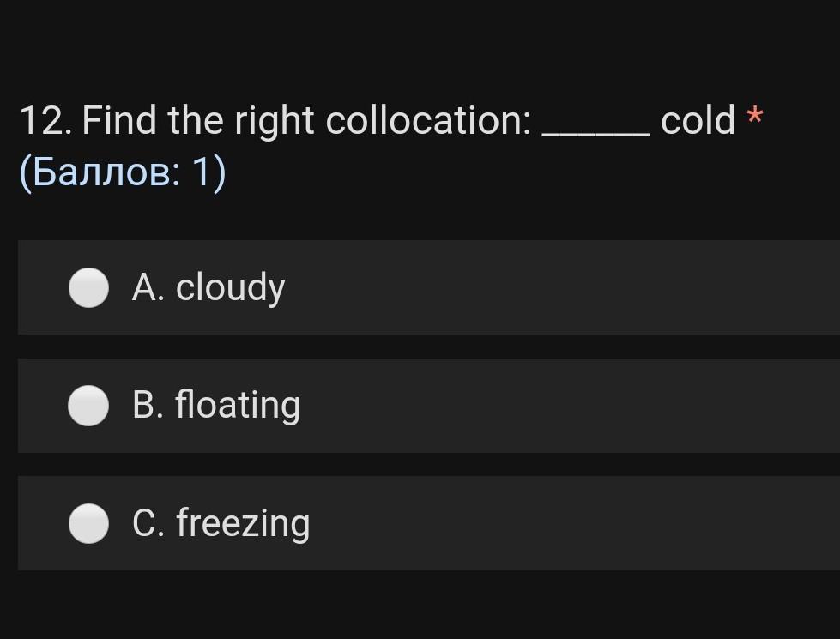
Task: Click the word 'collocation:' in the question
Action: (x=429, y=121)
